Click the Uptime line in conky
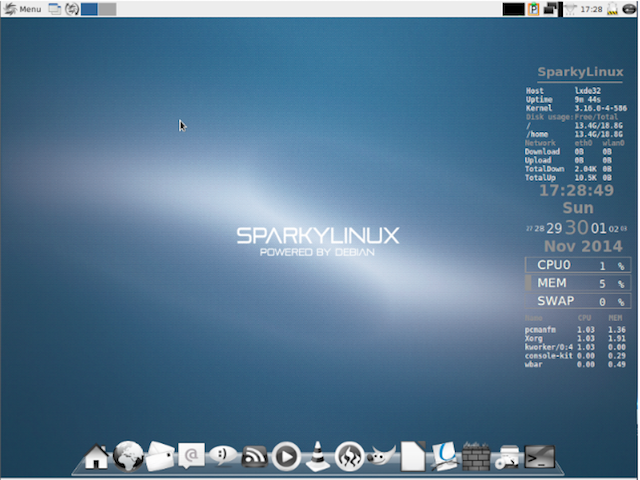This screenshot has height=480, width=640. [x=563, y=100]
